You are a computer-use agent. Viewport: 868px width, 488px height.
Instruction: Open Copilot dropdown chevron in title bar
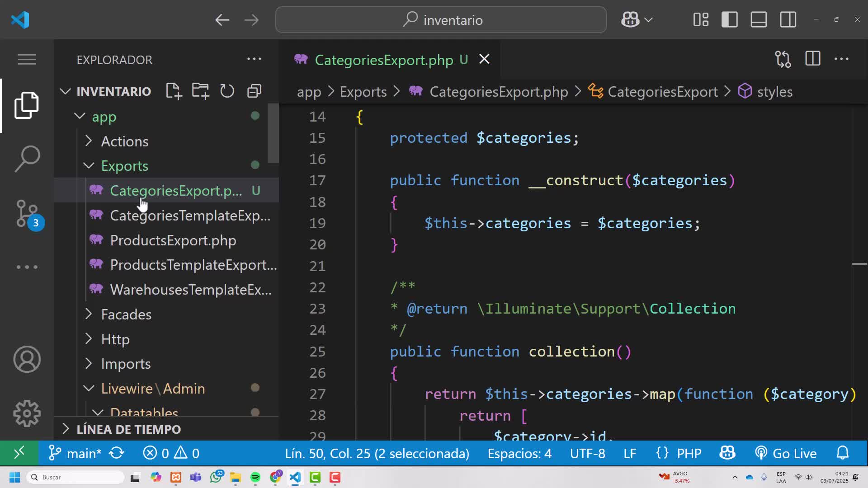(x=648, y=20)
